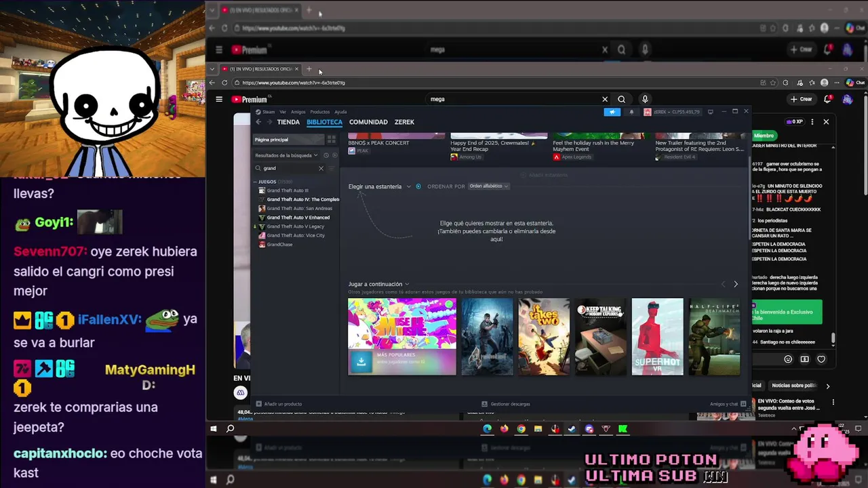
Task: Open Firefox from the Windows taskbar
Action: [x=504, y=428]
